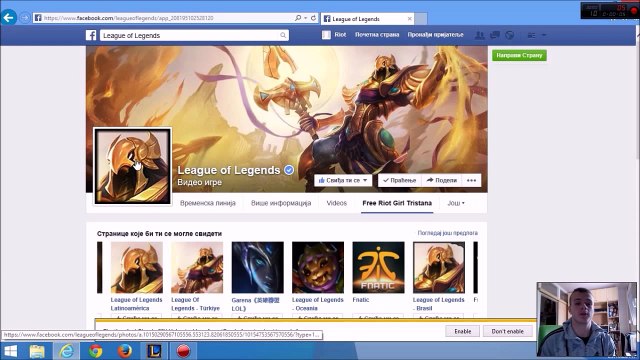Open the Riot profile name link

click(340, 35)
